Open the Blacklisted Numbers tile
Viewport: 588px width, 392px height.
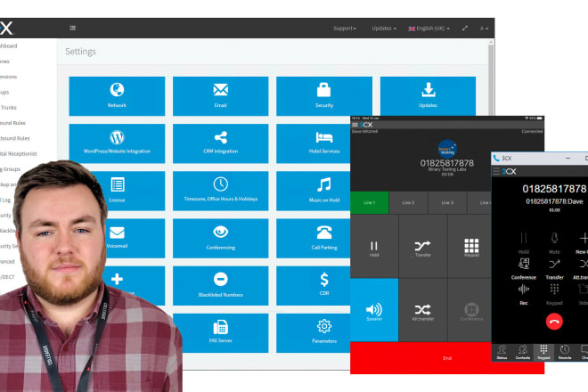point(221,285)
